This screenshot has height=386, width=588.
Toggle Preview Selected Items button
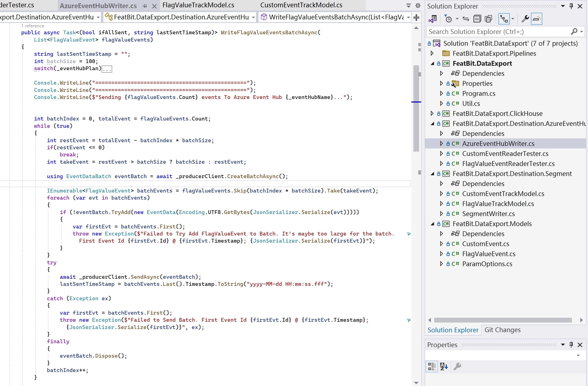pyautogui.click(x=536, y=19)
